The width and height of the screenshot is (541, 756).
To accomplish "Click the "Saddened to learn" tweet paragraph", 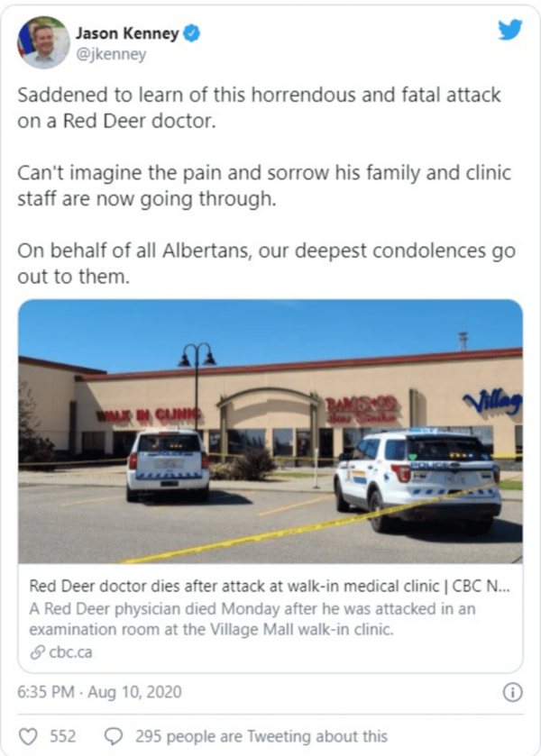I will (x=259, y=107).
